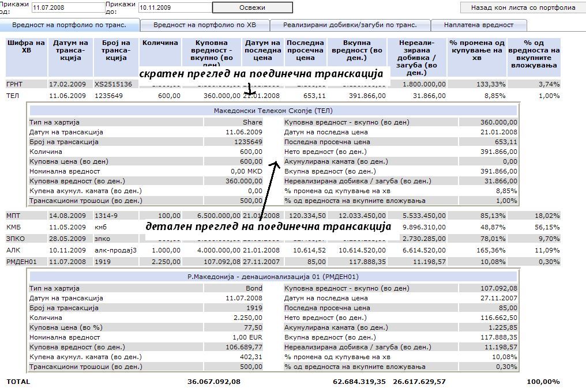This screenshot has height=392, width=586.
Task: Click the Прикажи од date field
Action: 67,7
